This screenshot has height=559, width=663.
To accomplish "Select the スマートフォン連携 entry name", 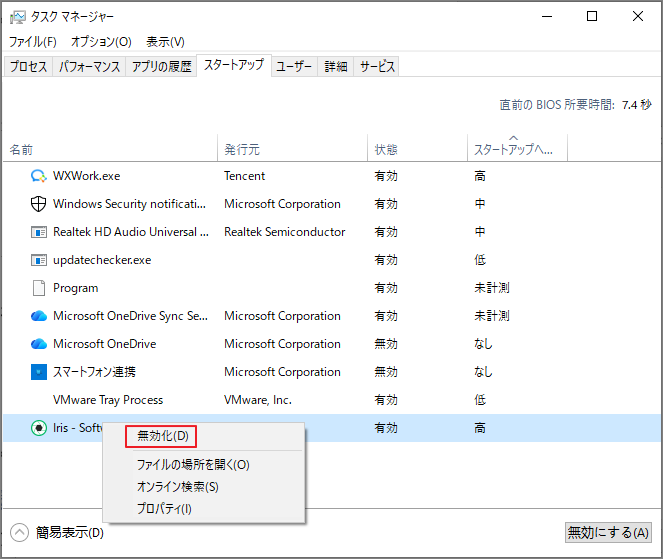I will (94, 372).
